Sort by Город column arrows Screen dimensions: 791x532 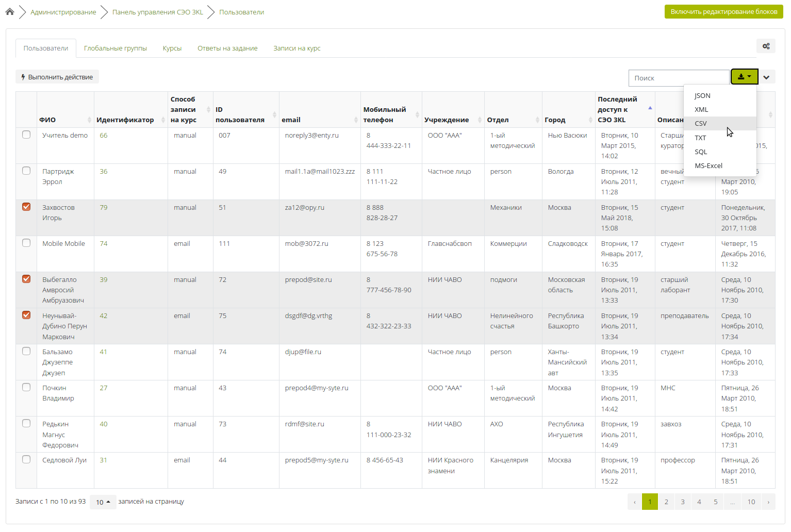coord(590,120)
